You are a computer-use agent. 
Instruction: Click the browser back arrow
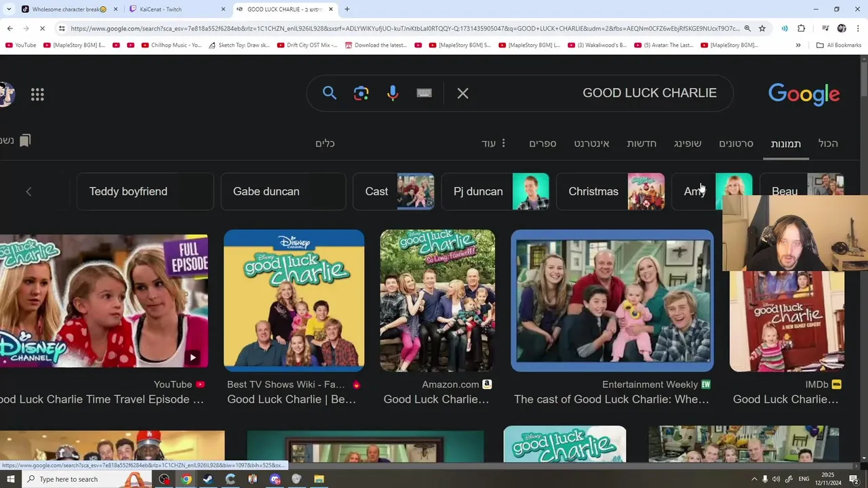[9, 28]
